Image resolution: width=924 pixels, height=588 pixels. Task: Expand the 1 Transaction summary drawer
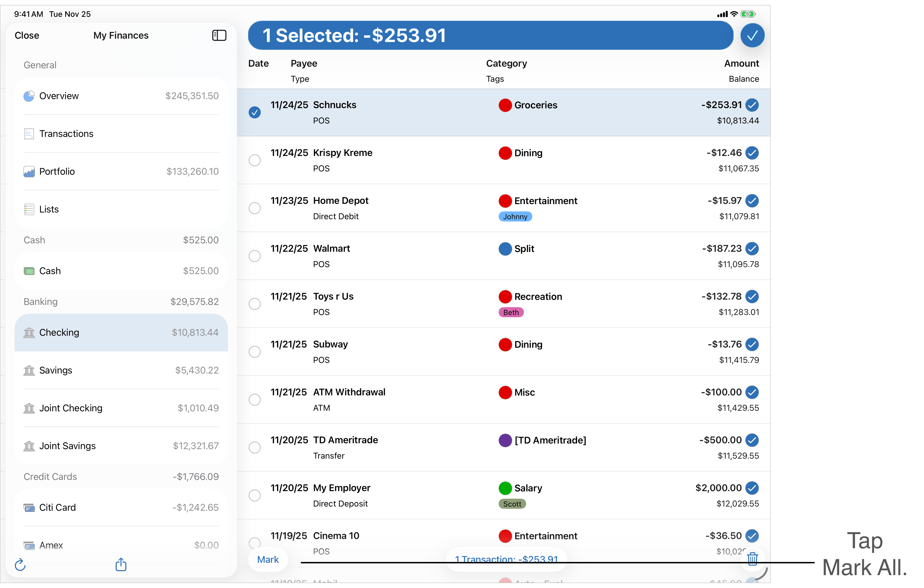506,559
